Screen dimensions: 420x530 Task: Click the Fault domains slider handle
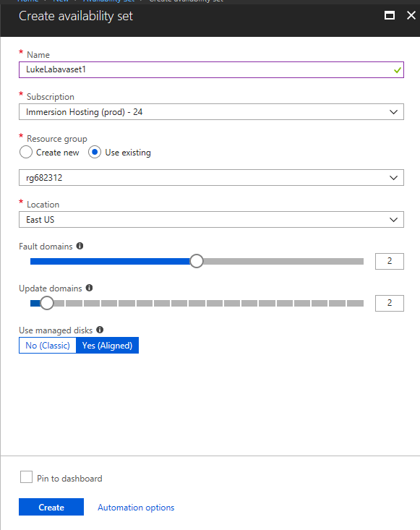click(197, 261)
